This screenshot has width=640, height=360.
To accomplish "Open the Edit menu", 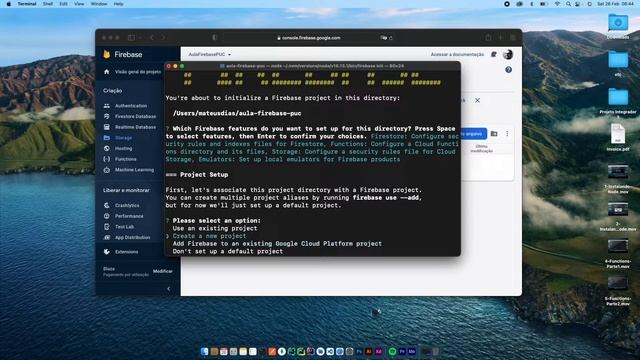I will click(x=63, y=4).
